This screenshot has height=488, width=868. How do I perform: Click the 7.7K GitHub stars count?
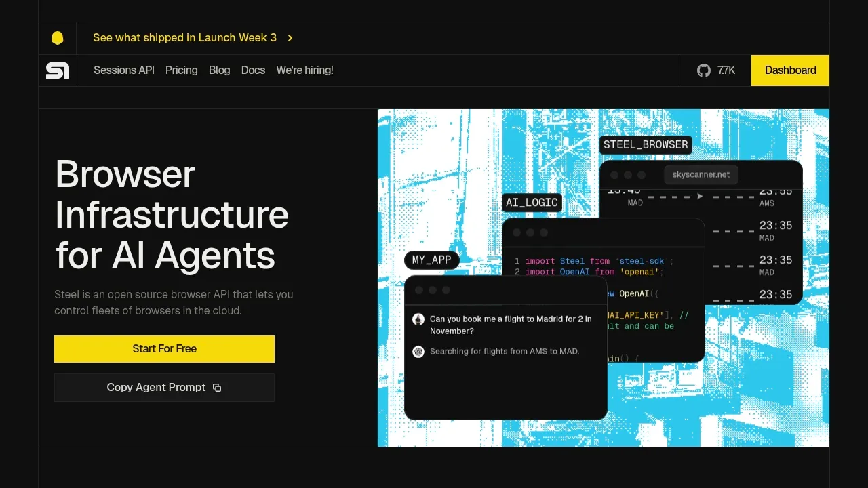[726, 70]
